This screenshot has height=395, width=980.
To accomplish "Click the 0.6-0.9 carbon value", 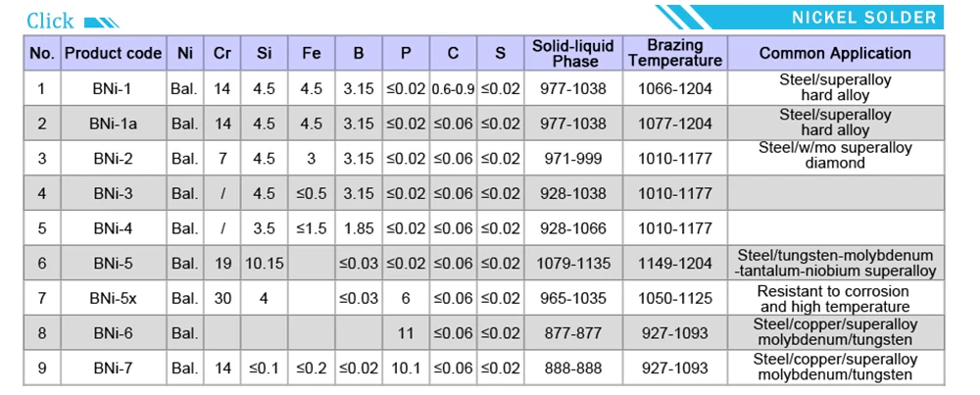I will coord(453,89).
